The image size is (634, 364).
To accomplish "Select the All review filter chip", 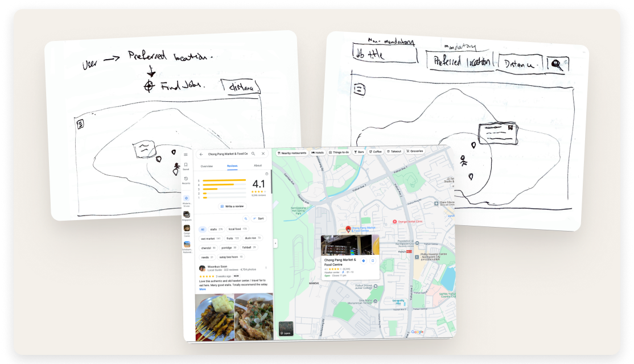I will click(203, 229).
